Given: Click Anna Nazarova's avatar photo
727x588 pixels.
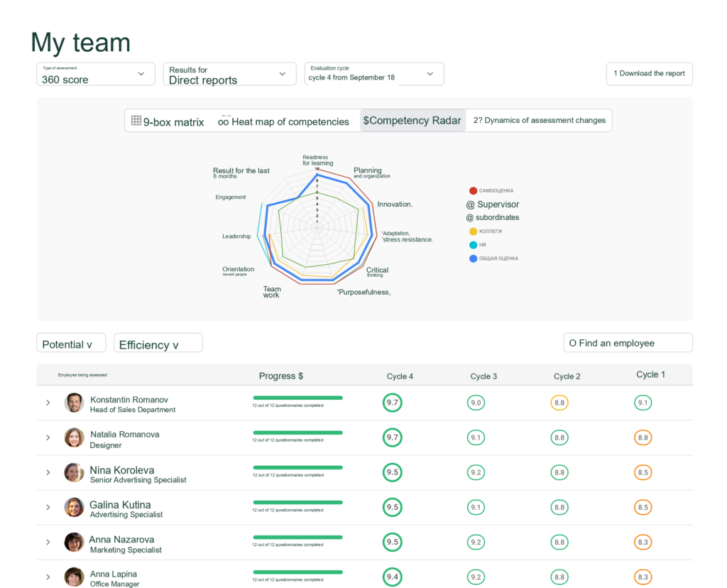Looking at the screenshot, I should click(74, 542).
